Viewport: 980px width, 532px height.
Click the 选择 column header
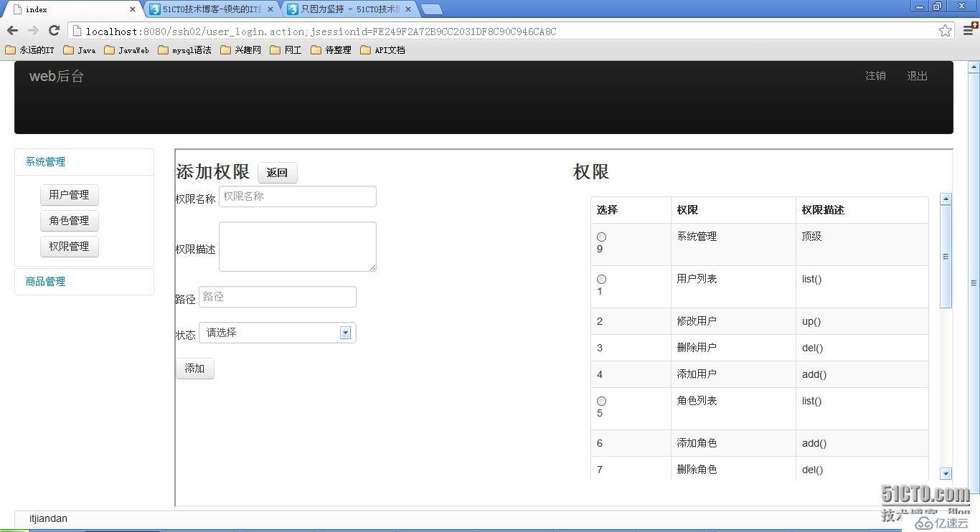[x=631, y=210]
